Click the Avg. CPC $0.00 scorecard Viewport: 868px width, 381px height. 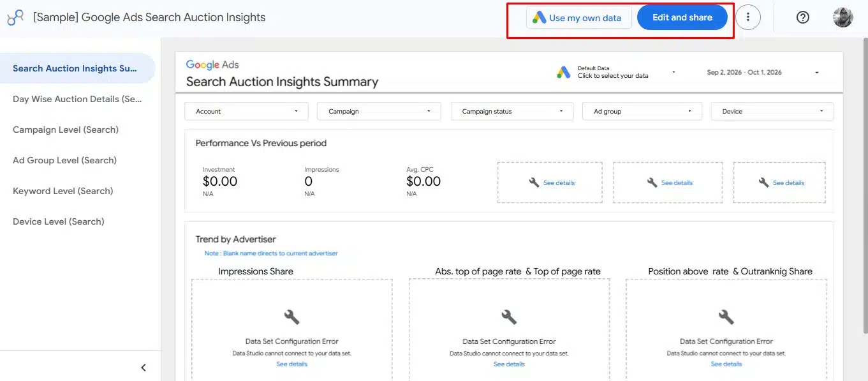(x=423, y=181)
